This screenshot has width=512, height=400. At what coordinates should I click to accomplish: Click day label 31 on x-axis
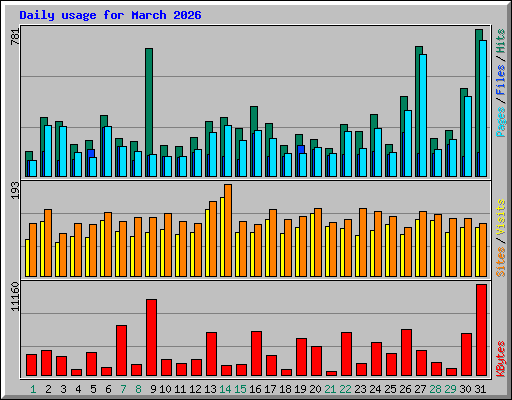coord(480,389)
